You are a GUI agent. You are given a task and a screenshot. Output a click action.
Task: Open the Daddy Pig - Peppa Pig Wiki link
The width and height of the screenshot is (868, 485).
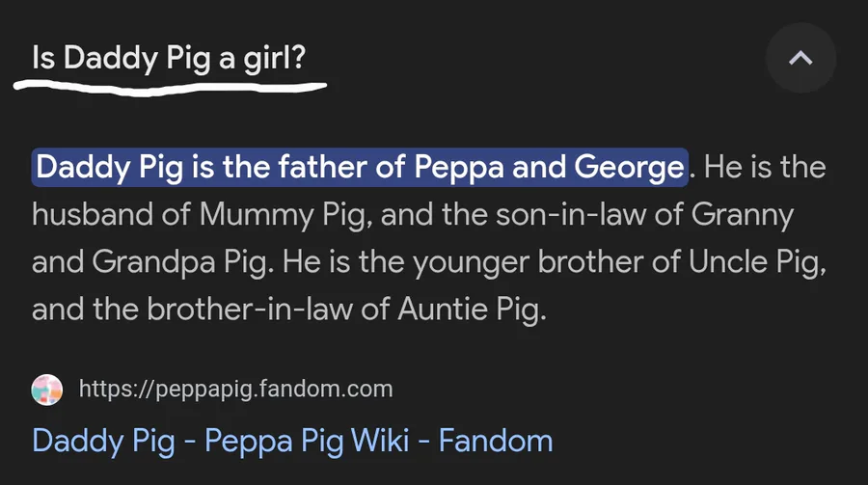click(292, 441)
